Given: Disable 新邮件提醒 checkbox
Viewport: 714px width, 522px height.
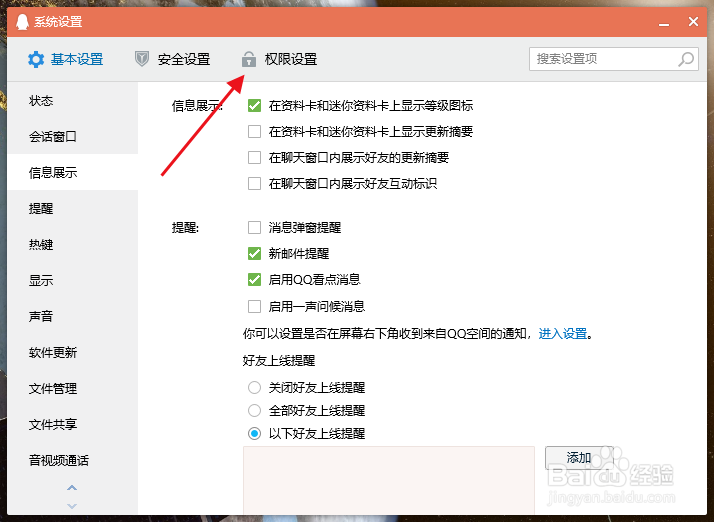Looking at the screenshot, I should point(254,253).
